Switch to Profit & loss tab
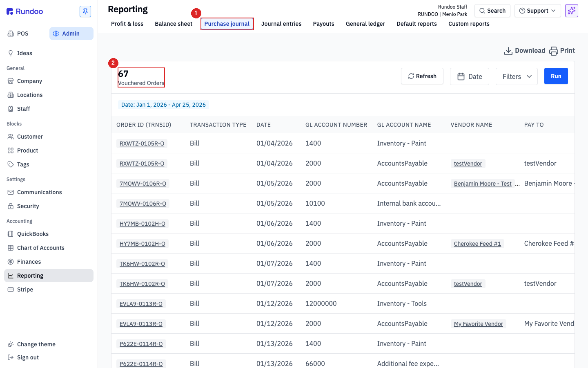588x368 pixels. 127,24
